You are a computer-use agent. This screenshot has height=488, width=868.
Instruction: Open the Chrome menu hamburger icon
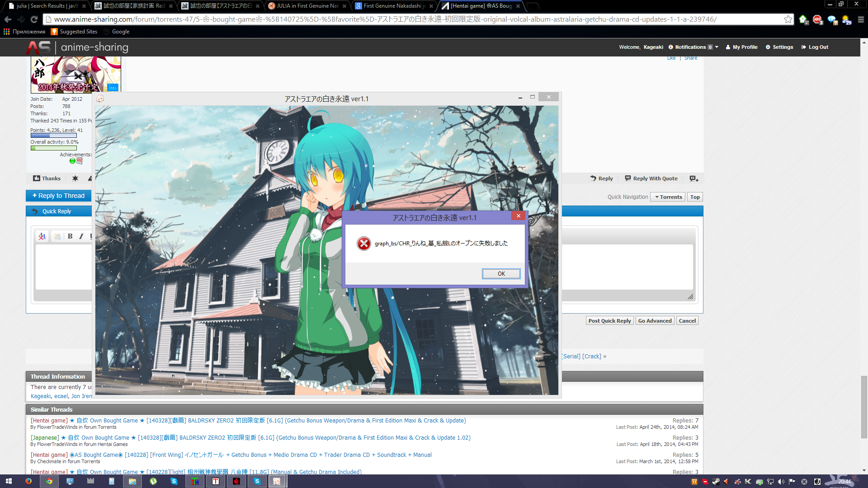pyautogui.click(x=861, y=19)
